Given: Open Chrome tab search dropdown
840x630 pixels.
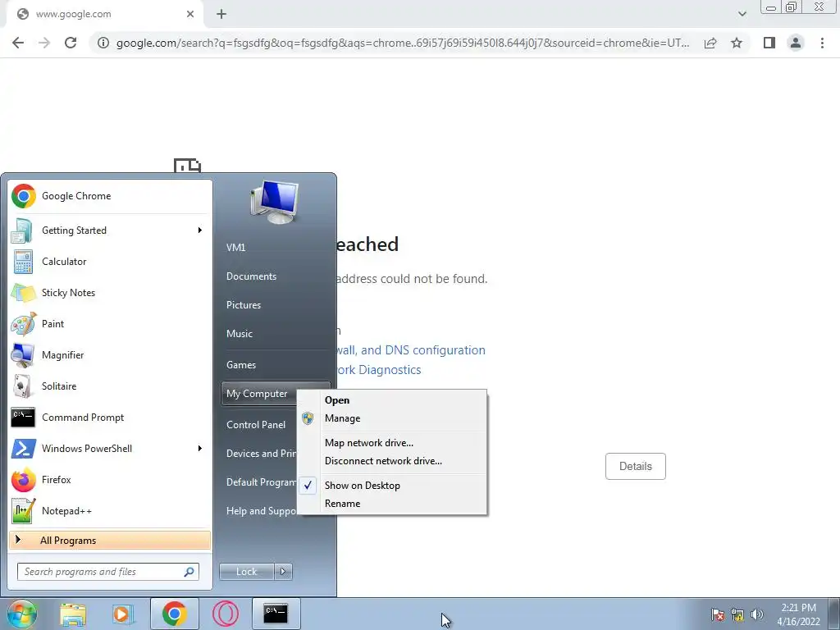Looking at the screenshot, I should [742, 14].
